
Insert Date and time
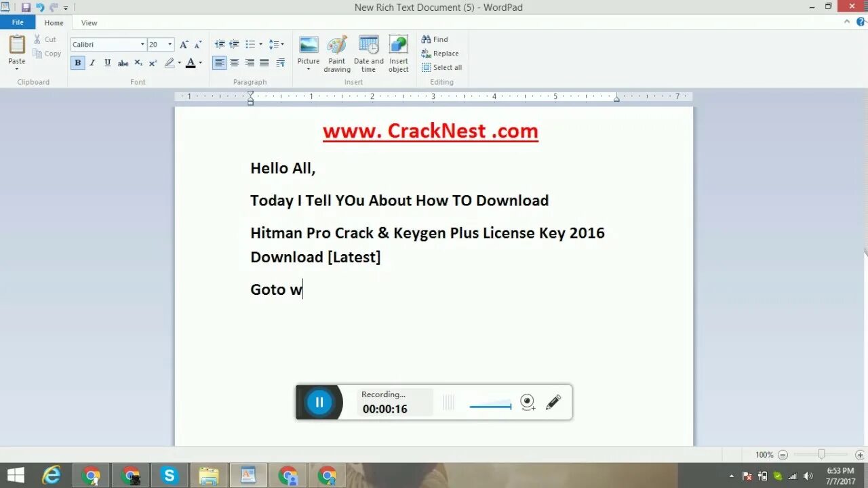tap(368, 54)
